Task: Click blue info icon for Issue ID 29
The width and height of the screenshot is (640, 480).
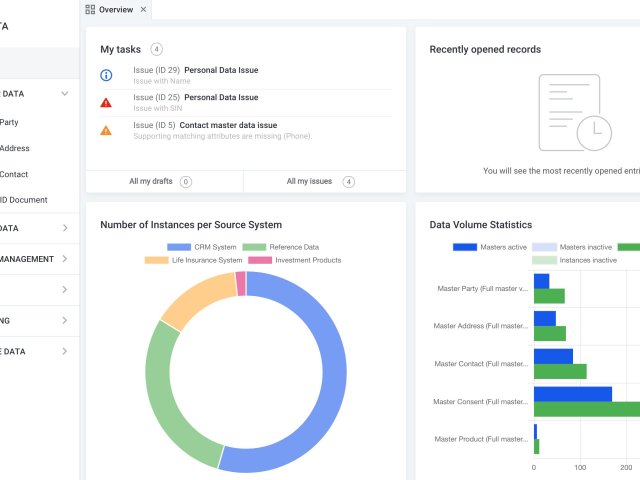Action: [106, 75]
